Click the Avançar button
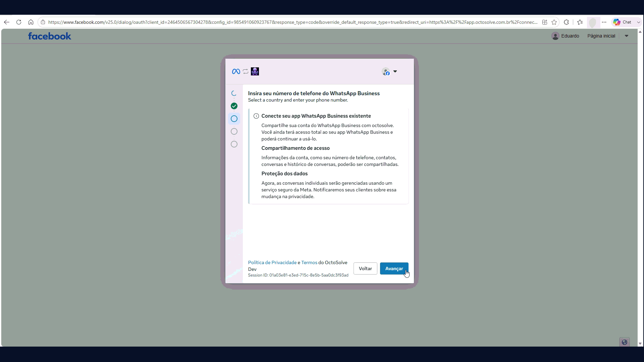This screenshot has width=644, height=362. coord(394,268)
